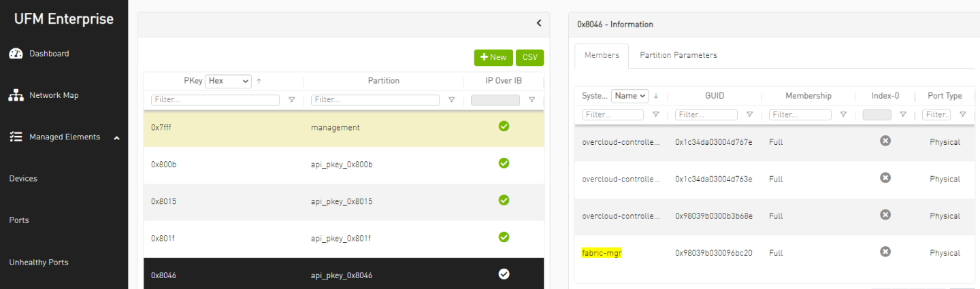Toggle IP Over IB check for management
This screenshot has width=980, height=289.
pyautogui.click(x=504, y=126)
